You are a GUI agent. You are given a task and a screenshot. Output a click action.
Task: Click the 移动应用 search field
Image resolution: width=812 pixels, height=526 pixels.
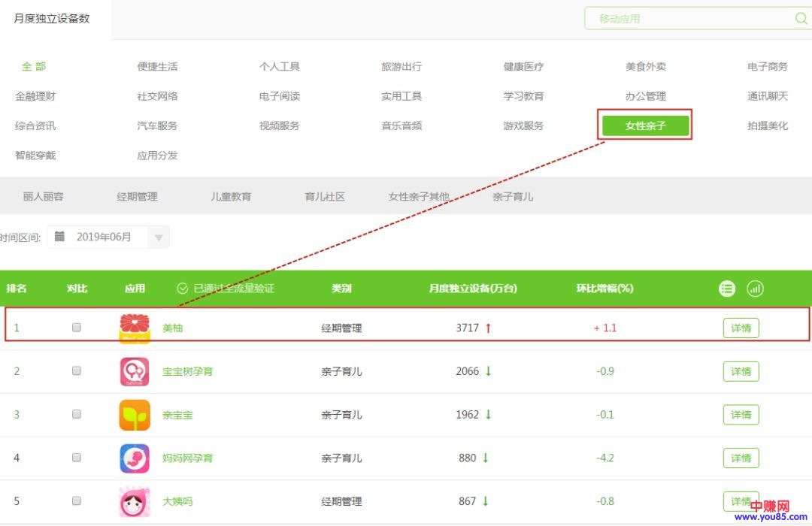pos(688,19)
